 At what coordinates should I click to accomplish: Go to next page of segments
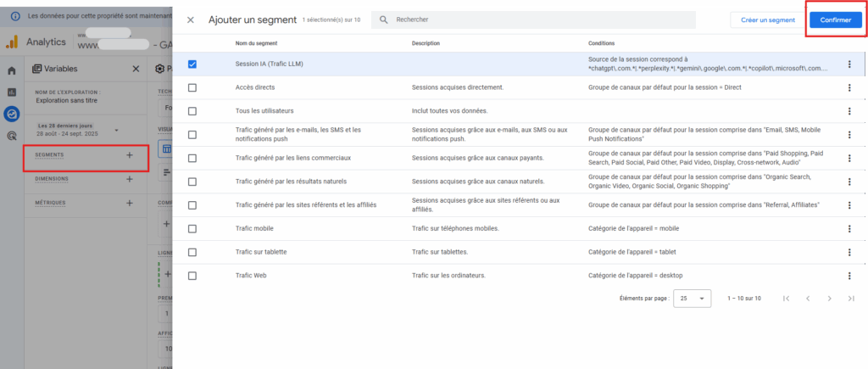pos(829,298)
